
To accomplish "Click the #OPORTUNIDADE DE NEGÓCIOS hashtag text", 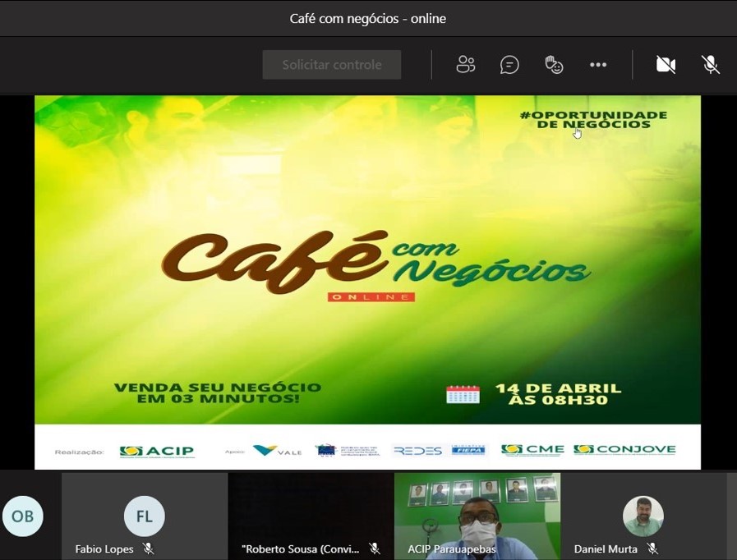I will pos(593,119).
